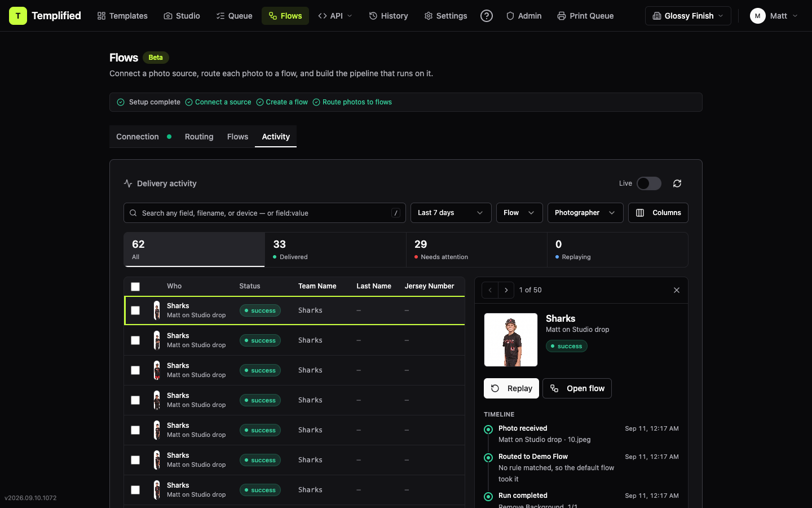Check the select-all header checkbox
This screenshot has width=812, height=508.
(135, 287)
